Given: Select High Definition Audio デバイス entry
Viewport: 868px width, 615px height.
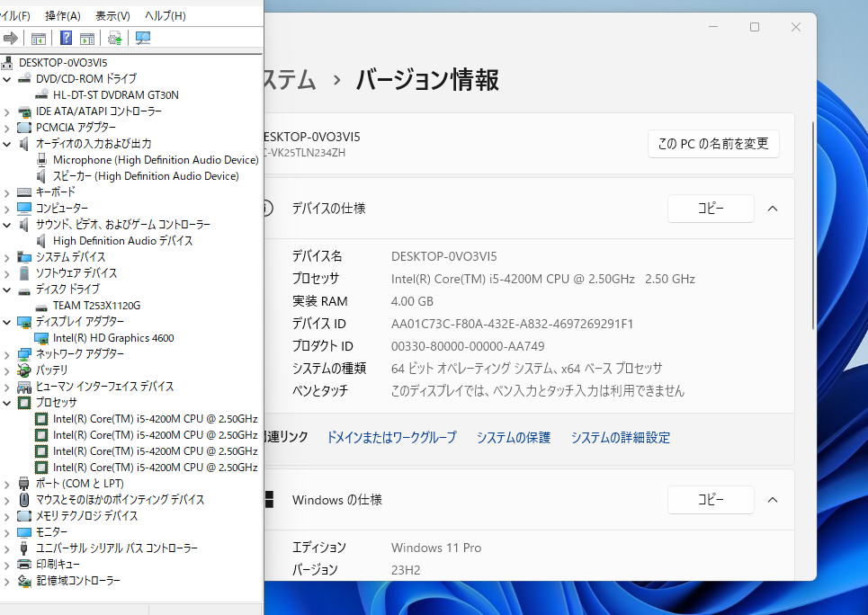Looking at the screenshot, I should tap(123, 241).
